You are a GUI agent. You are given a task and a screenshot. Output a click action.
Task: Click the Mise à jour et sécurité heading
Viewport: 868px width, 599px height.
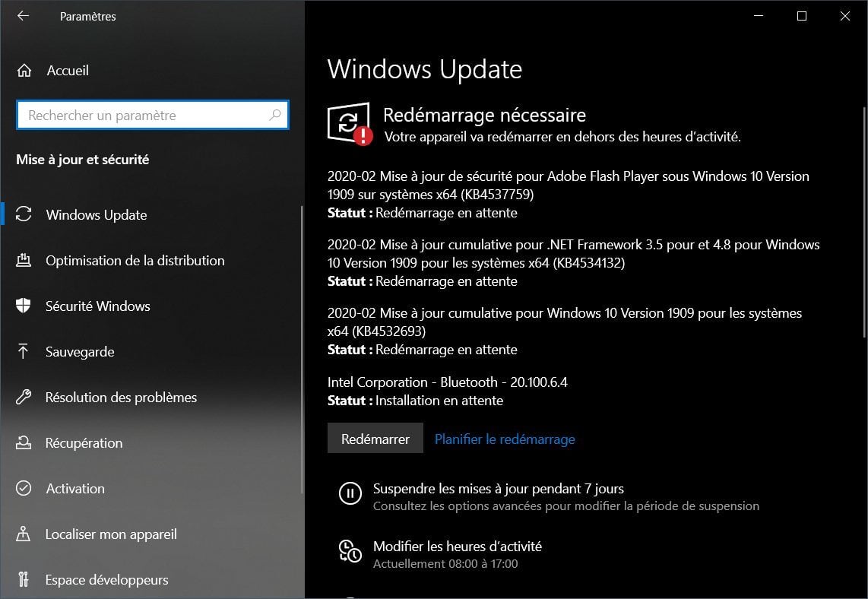pos(83,160)
